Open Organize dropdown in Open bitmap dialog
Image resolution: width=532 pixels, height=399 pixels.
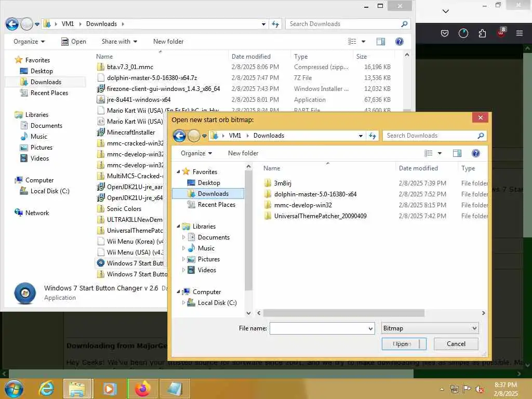point(196,153)
